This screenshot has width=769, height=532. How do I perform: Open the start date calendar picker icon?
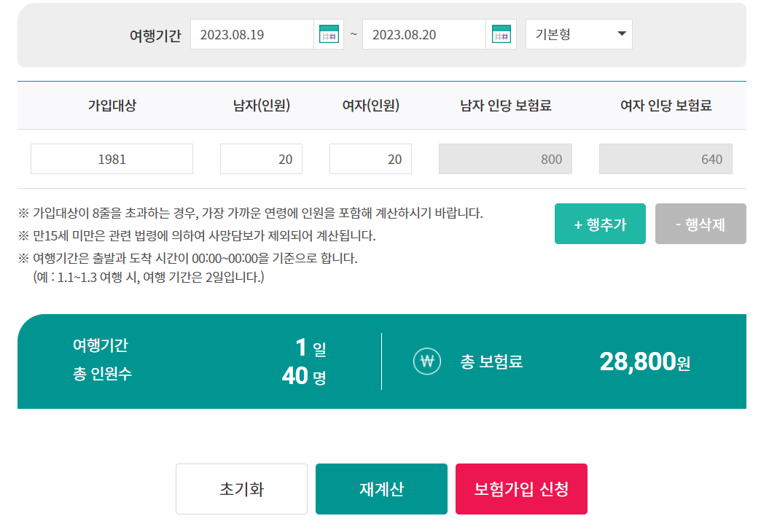coord(327,34)
